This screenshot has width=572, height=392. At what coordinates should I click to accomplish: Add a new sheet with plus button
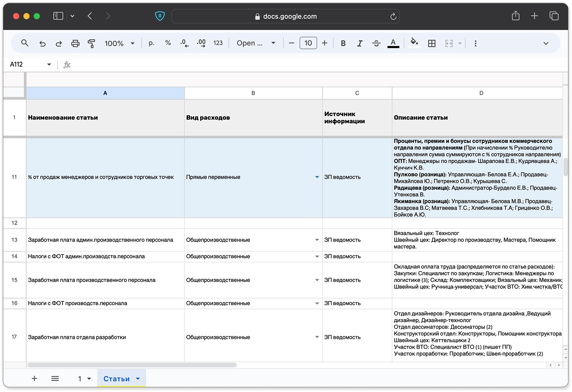pyautogui.click(x=34, y=379)
